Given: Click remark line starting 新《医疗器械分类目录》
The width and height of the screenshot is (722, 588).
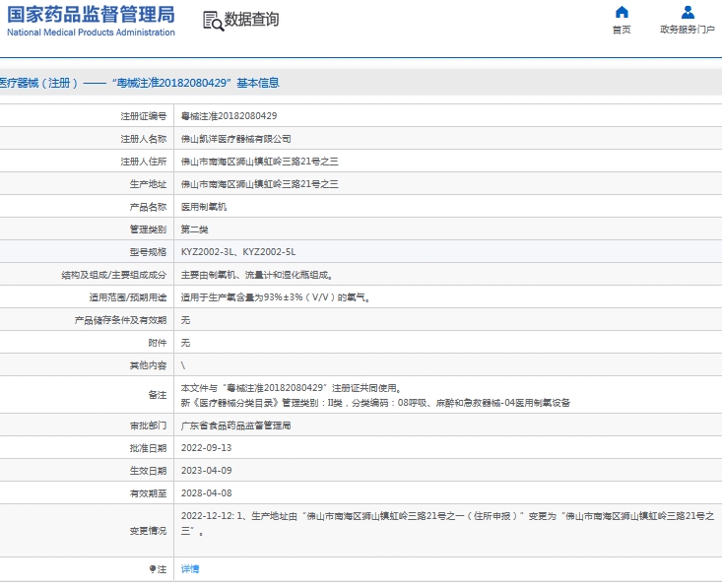Looking at the screenshot, I should pos(375,403).
